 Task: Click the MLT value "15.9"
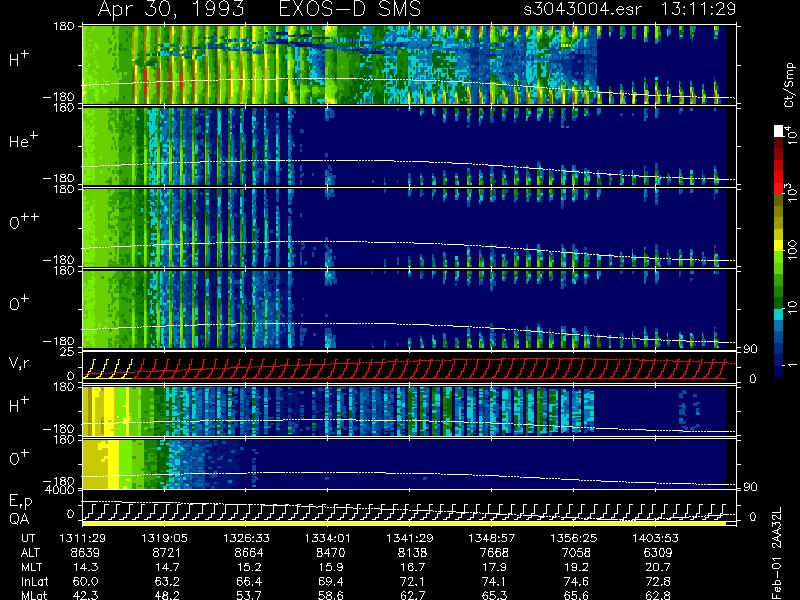(x=331, y=567)
